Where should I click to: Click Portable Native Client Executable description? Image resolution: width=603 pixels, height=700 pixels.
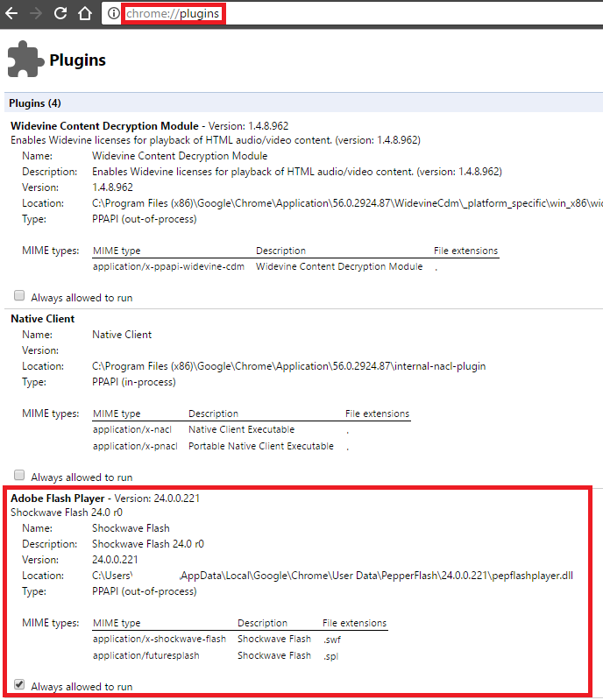(261, 446)
